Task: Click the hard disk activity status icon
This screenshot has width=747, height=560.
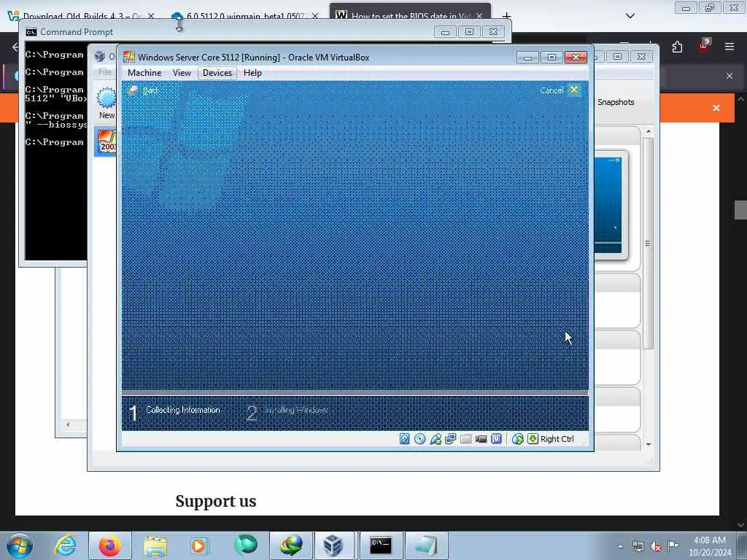Action: 404,438
